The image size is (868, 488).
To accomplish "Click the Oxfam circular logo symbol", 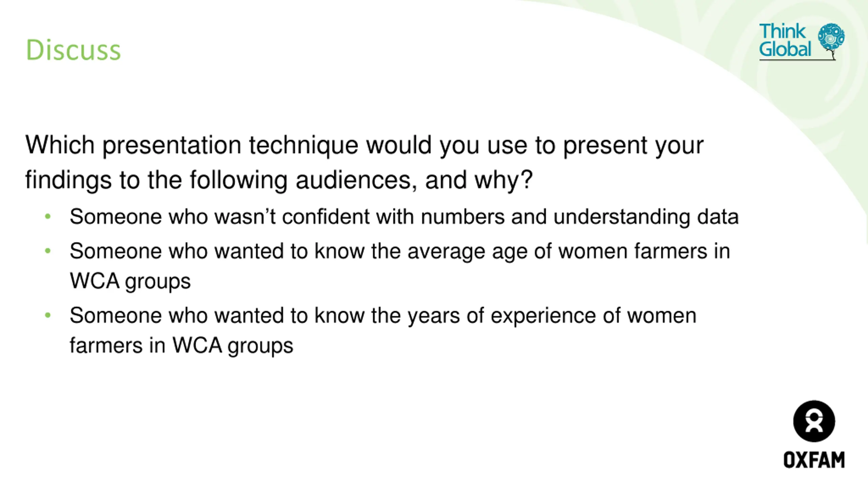I will tap(814, 421).
